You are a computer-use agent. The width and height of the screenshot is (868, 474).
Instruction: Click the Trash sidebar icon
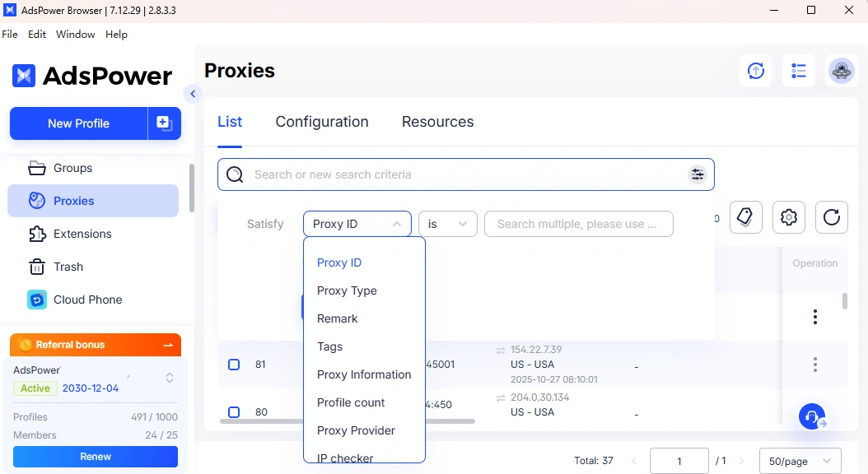tap(37, 267)
